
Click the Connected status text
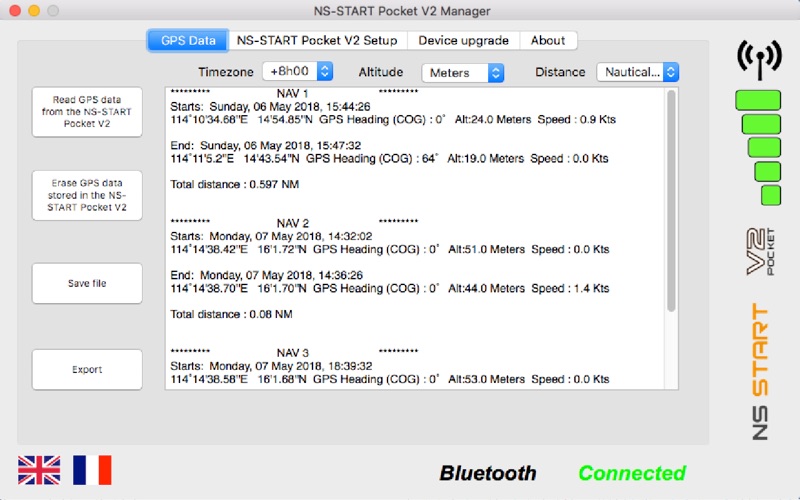[x=632, y=473]
